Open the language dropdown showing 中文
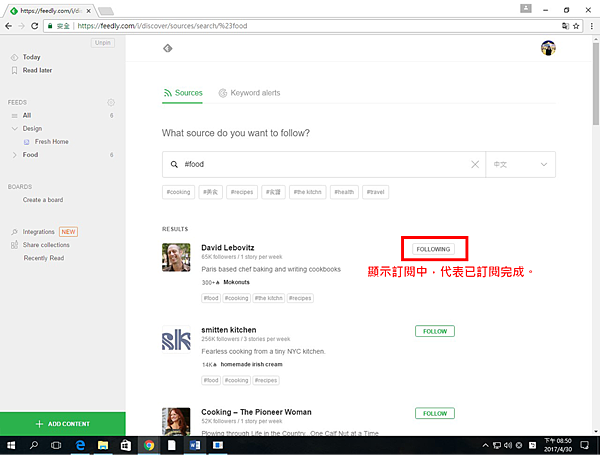This screenshot has width=600, height=458. tap(520, 165)
